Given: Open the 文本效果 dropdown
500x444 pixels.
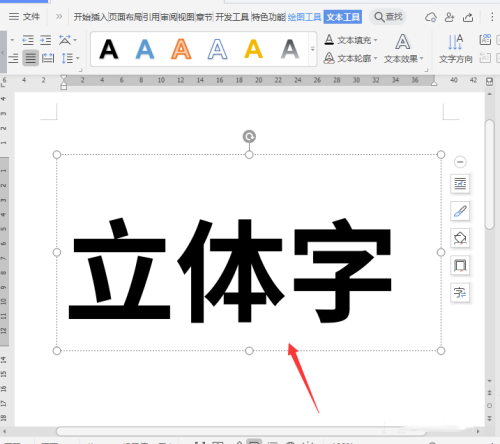Looking at the screenshot, I should pyautogui.click(x=403, y=49).
